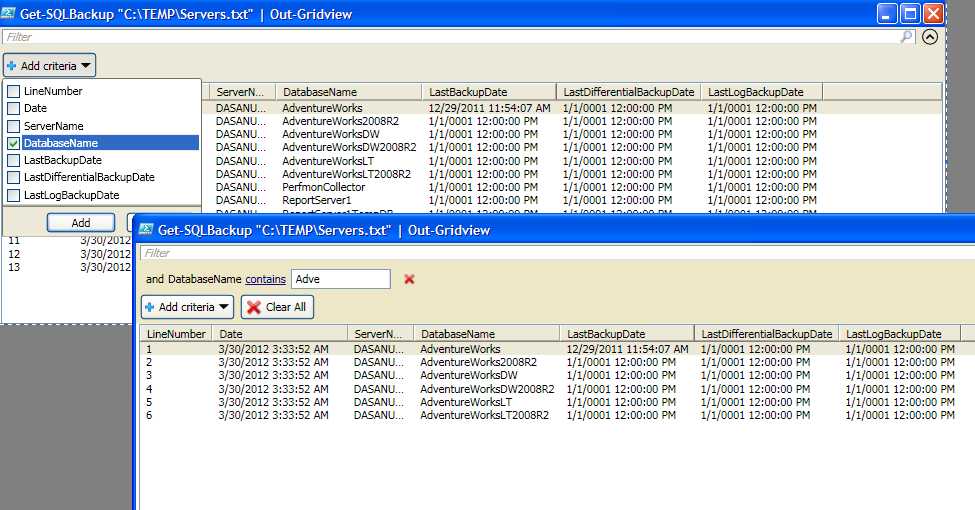The width and height of the screenshot is (975, 510).
Task: Collapse the criteria panel with chevron button
Action: pyautogui.click(x=930, y=37)
